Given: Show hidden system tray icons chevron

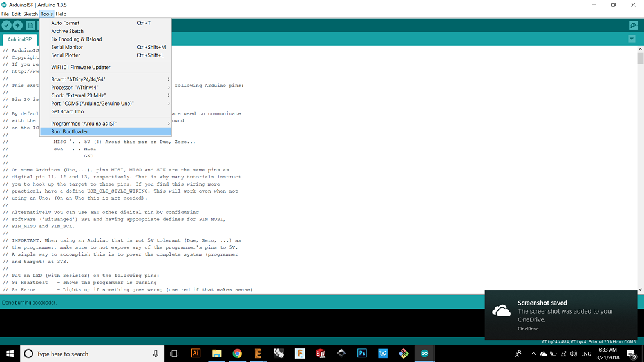Looking at the screenshot, I should tap(533, 354).
